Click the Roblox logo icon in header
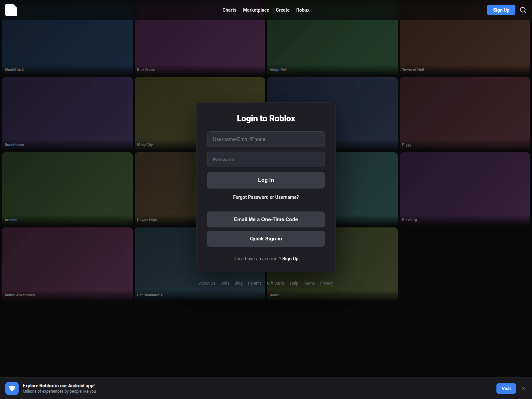The width and height of the screenshot is (532, 399). pos(11,10)
